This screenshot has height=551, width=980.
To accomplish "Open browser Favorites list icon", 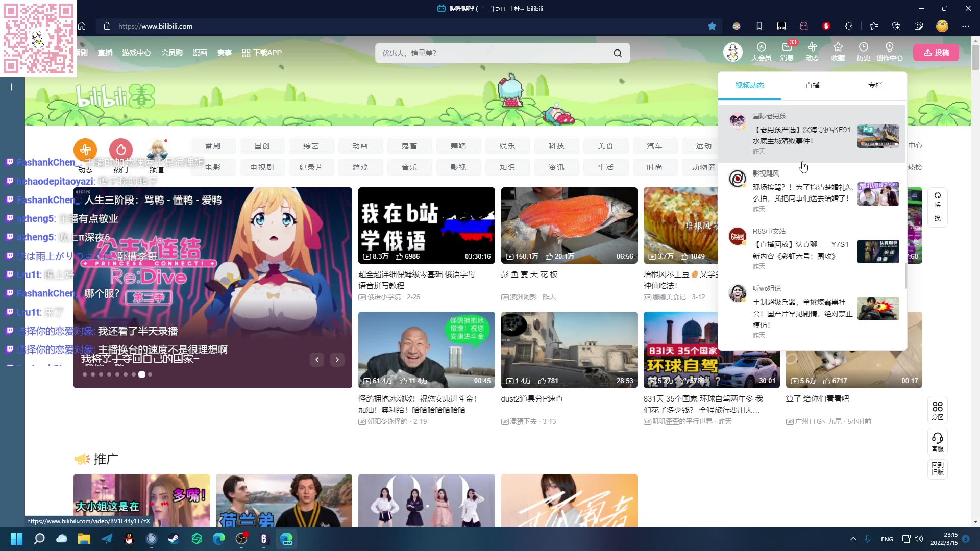I will pos(874,26).
